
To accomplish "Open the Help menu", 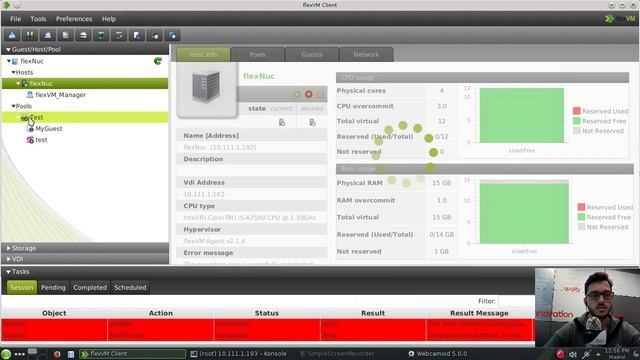I will [109, 19].
